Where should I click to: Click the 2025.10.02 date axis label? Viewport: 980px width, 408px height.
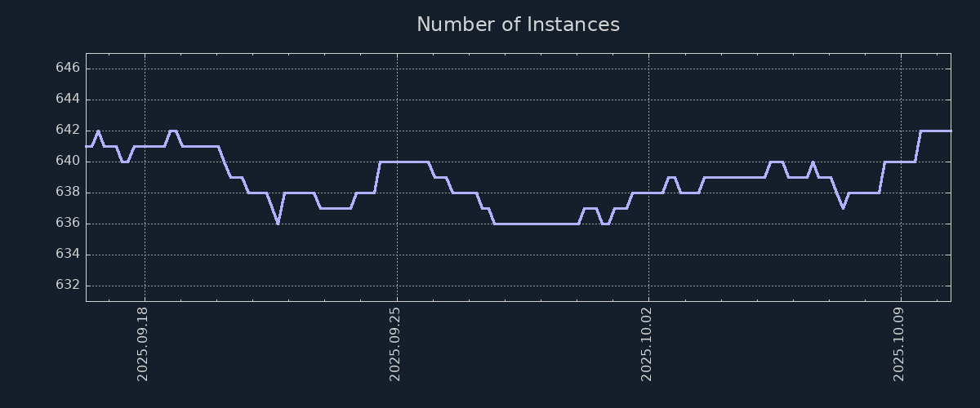(x=648, y=344)
